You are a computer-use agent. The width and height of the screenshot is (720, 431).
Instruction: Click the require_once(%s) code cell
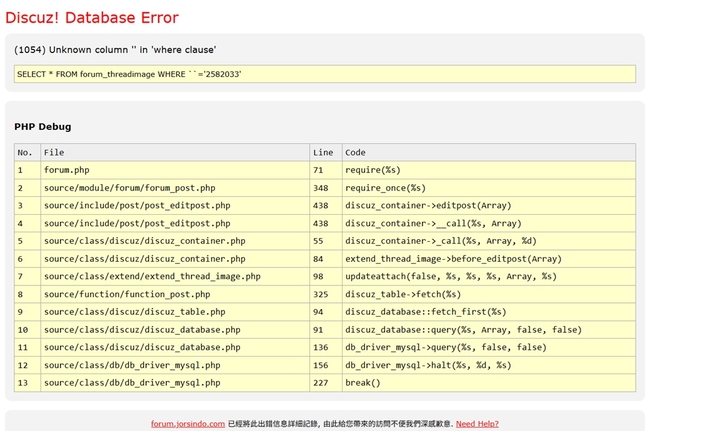point(489,188)
